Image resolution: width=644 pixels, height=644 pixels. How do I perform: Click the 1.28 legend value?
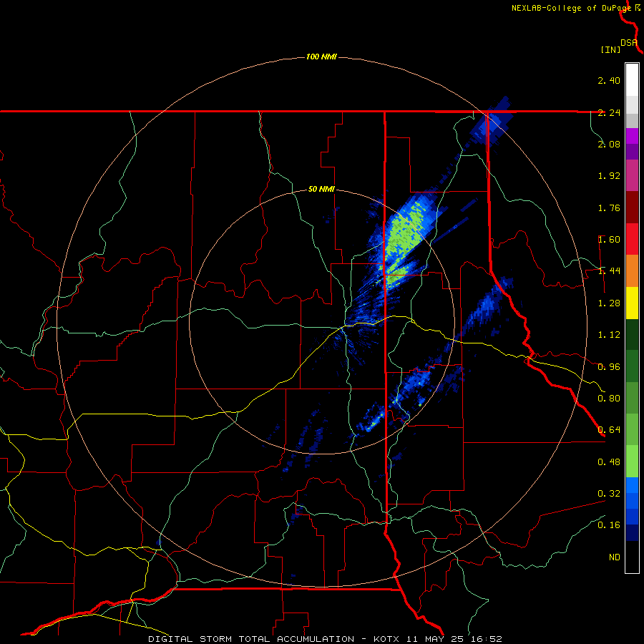tap(609, 303)
